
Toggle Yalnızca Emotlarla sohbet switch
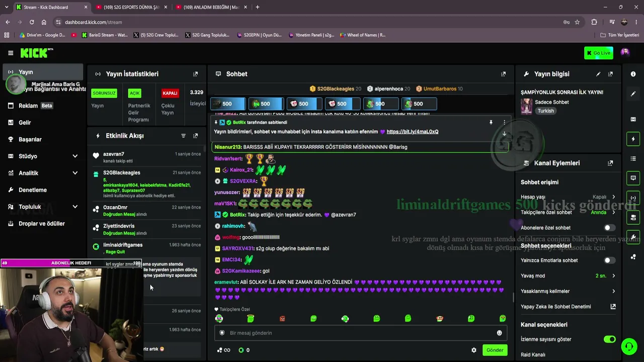coord(609,260)
